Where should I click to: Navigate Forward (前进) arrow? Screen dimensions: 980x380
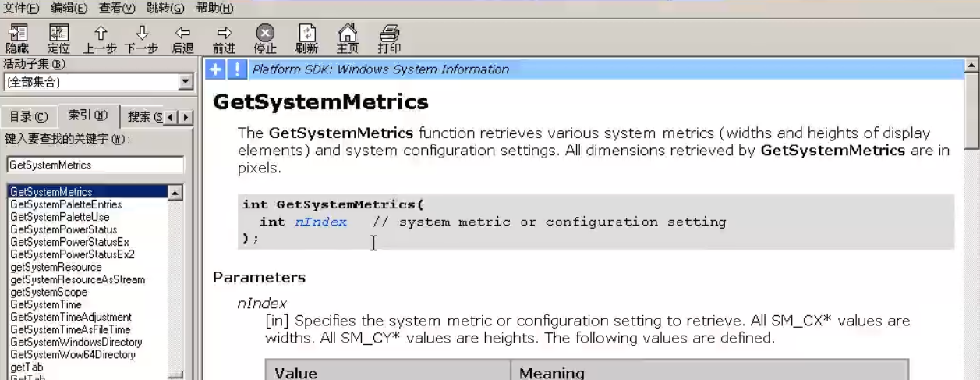224,39
